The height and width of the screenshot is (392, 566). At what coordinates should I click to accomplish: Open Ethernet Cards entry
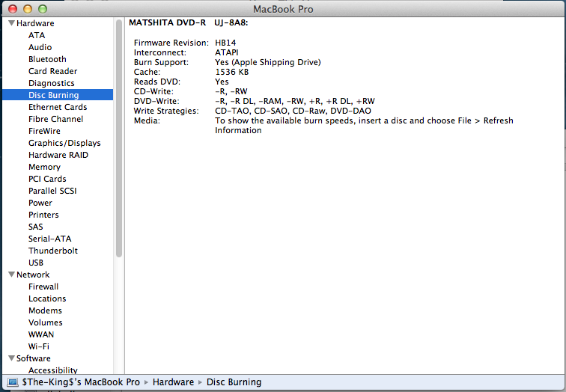(x=58, y=107)
